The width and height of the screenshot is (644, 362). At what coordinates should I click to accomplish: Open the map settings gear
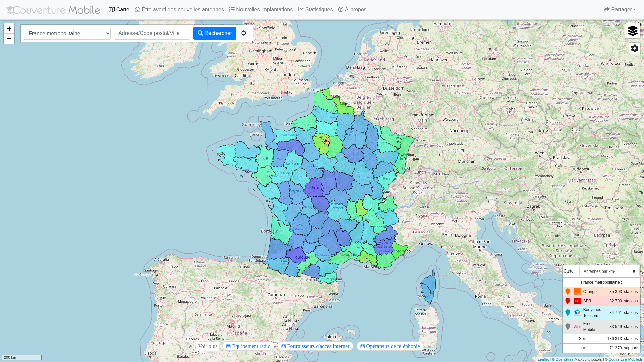point(634,48)
